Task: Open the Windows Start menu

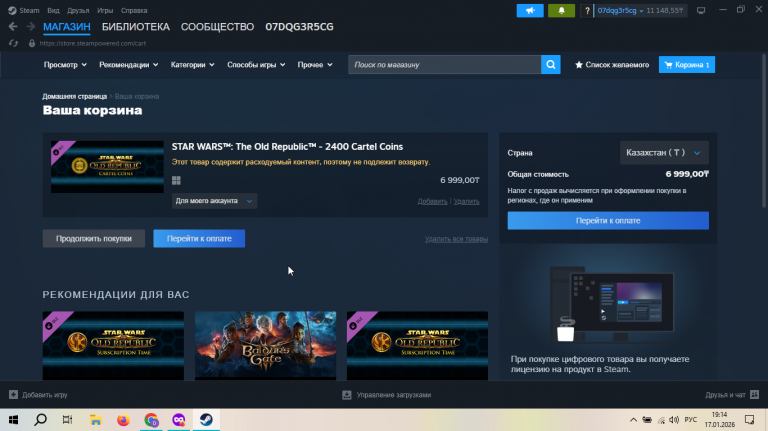Action: coord(13,420)
